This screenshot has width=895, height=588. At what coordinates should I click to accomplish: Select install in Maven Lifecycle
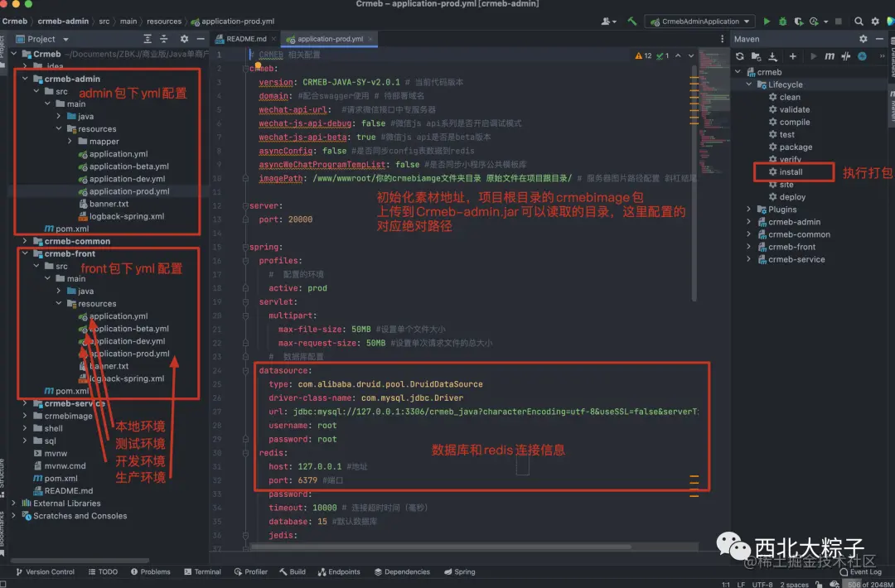point(791,171)
